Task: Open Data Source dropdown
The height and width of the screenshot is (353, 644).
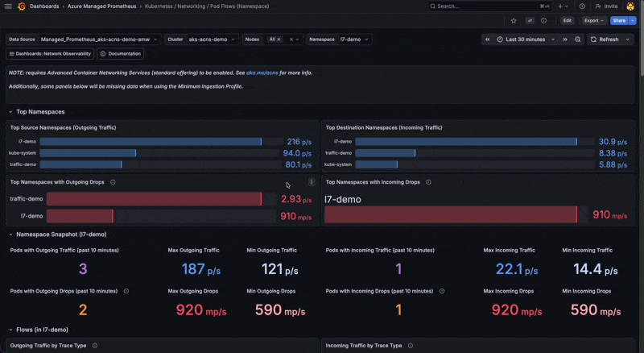Action: 98,39
